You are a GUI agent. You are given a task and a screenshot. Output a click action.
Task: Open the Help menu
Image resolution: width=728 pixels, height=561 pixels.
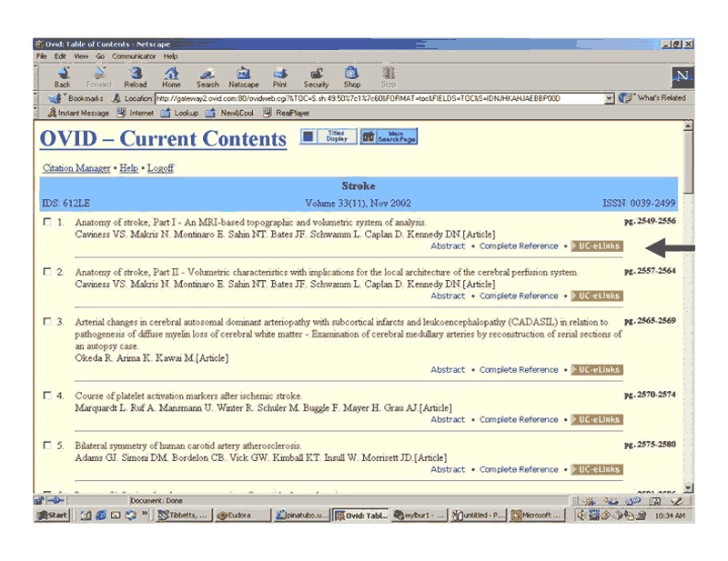[170, 56]
